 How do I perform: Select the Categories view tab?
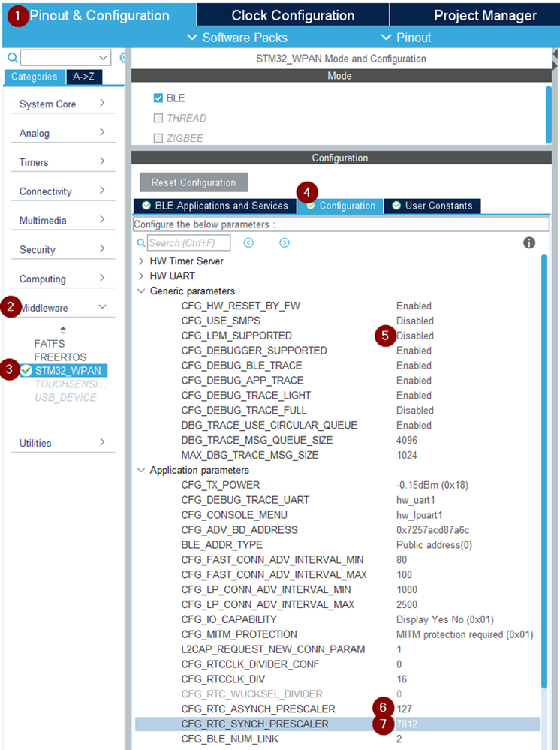[x=35, y=77]
